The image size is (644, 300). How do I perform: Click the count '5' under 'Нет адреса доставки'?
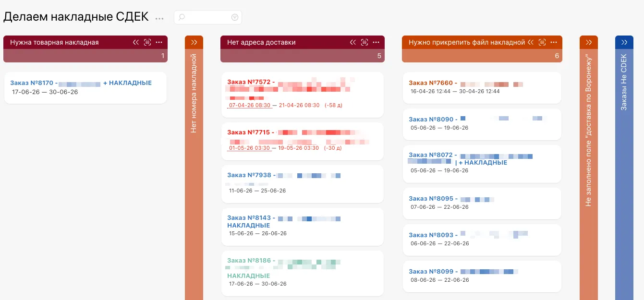[379, 56]
